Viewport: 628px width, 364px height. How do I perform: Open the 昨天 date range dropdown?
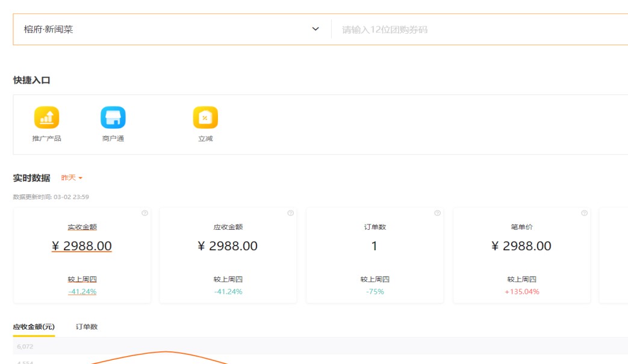click(72, 178)
